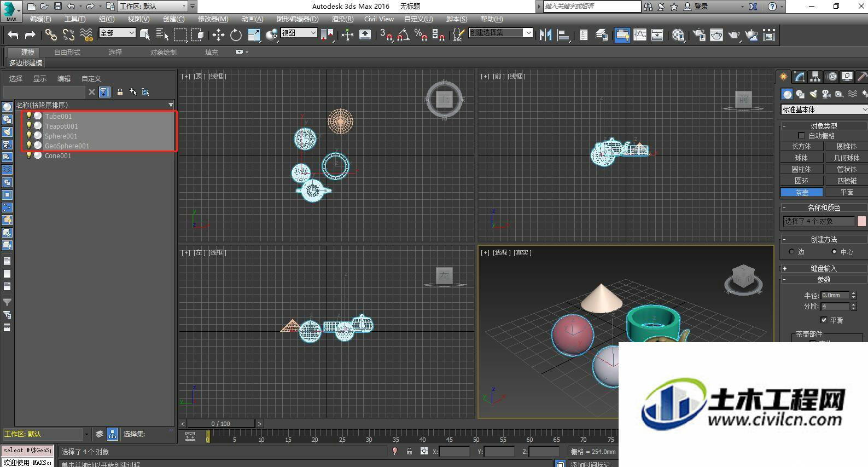Collapse the 名称和颜色 rollout
This screenshot has width=868, height=467.
coord(824,207)
